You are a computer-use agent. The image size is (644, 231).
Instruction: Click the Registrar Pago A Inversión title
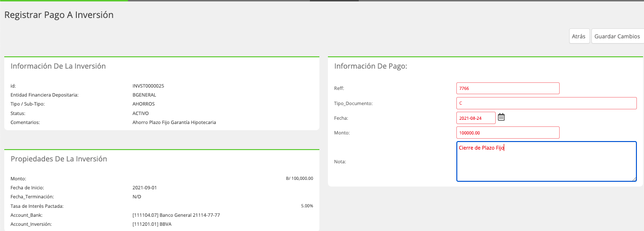[x=59, y=15]
